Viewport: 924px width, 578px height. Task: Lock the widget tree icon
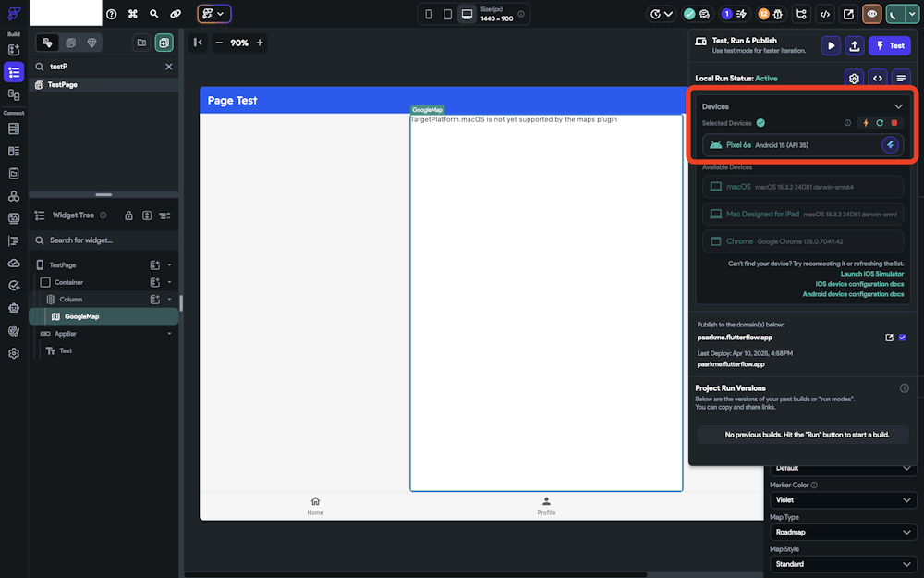click(128, 215)
